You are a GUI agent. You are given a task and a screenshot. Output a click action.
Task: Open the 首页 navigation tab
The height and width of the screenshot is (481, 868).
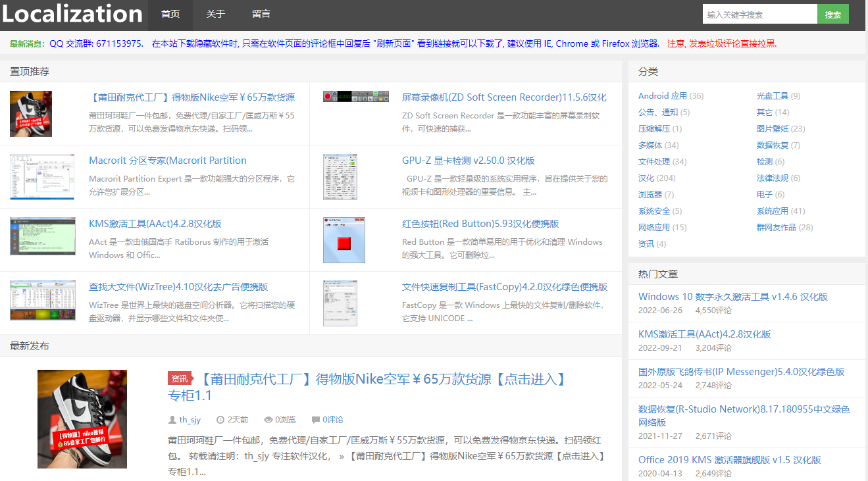coord(170,14)
